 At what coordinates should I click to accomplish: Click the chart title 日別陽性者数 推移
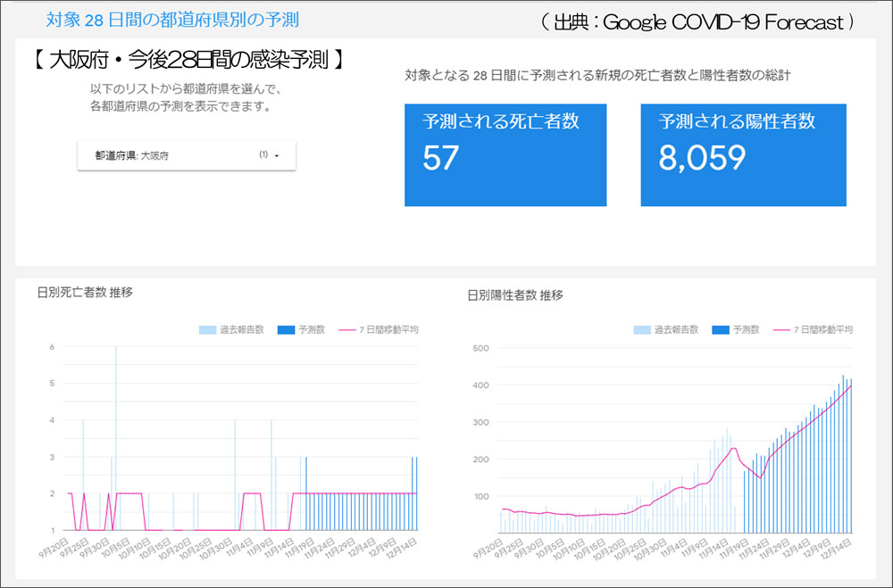coord(515,295)
